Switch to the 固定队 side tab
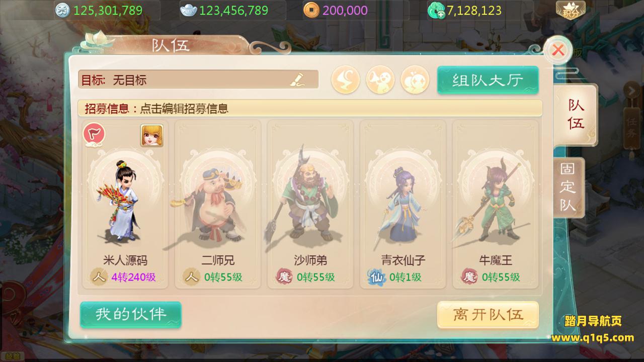This screenshot has height=362, width=644. point(569,187)
